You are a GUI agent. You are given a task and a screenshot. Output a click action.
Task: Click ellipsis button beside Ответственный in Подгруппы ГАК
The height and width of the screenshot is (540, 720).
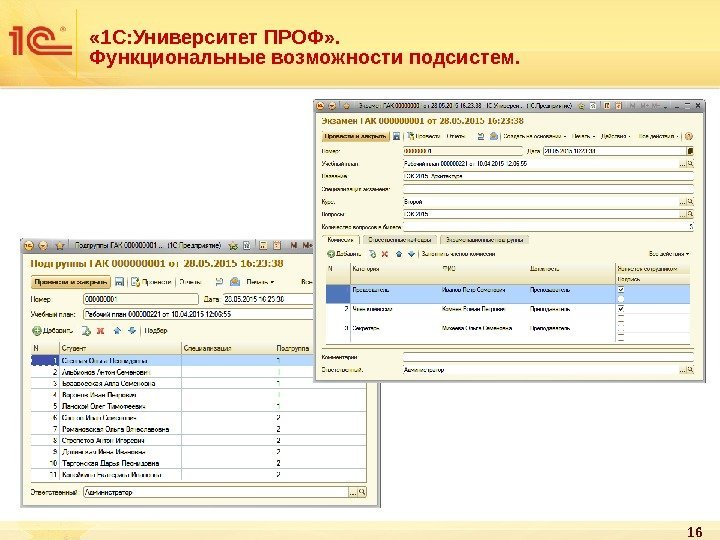pyautogui.click(x=353, y=492)
